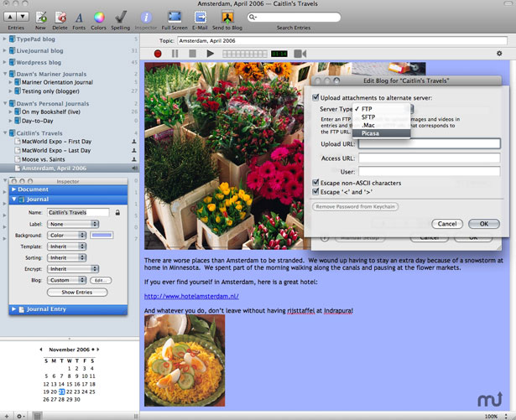Choose Picasa from Server Type menu
Image resolution: width=516 pixels, height=420 pixels.
382,133
